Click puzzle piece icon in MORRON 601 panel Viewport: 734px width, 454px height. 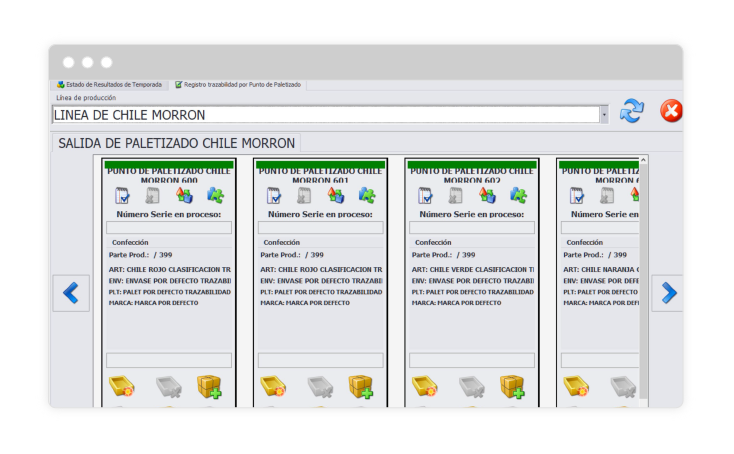click(367, 195)
